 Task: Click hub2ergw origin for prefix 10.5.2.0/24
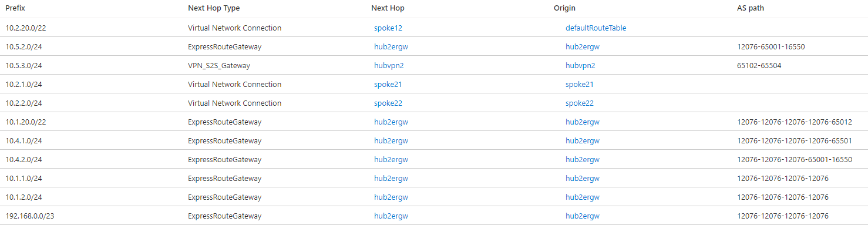point(583,46)
